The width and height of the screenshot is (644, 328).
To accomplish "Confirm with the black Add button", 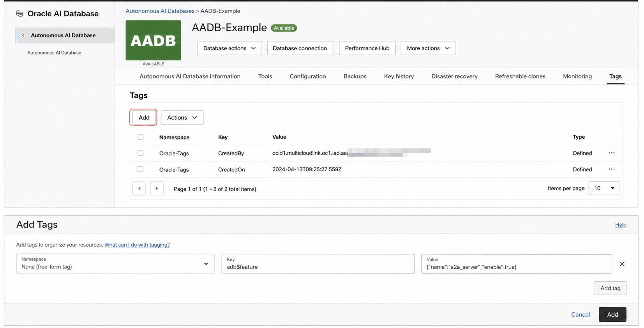I will tap(612, 315).
